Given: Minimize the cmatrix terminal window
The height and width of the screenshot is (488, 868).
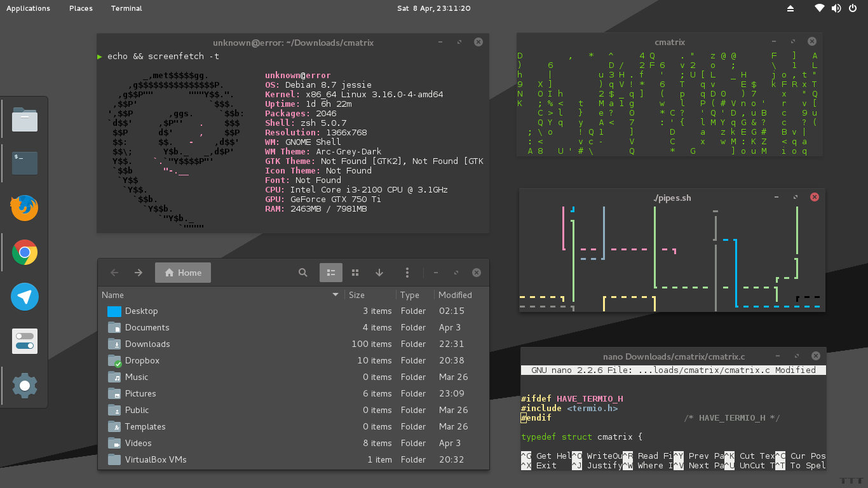Looking at the screenshot, I should 773,42.
